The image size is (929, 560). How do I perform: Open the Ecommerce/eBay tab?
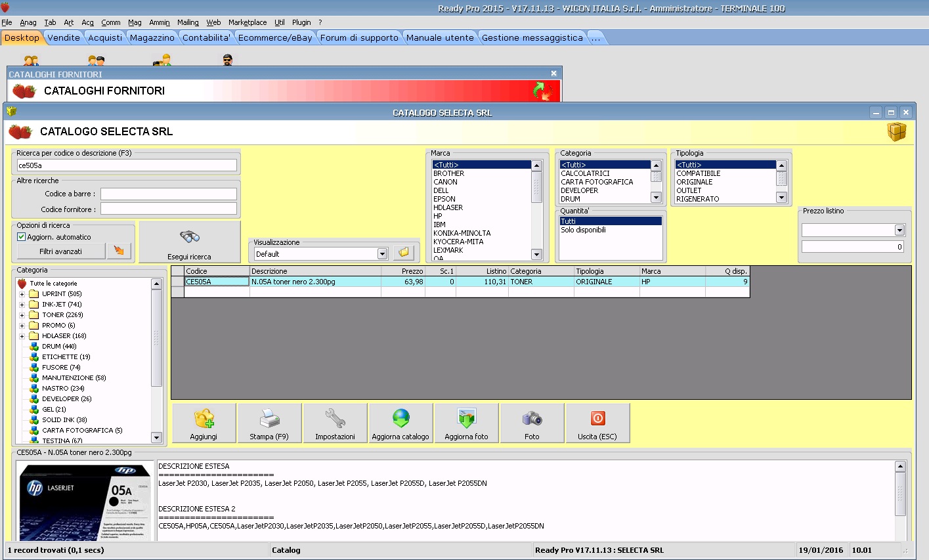pyautogui.click(x=275, y=37)
